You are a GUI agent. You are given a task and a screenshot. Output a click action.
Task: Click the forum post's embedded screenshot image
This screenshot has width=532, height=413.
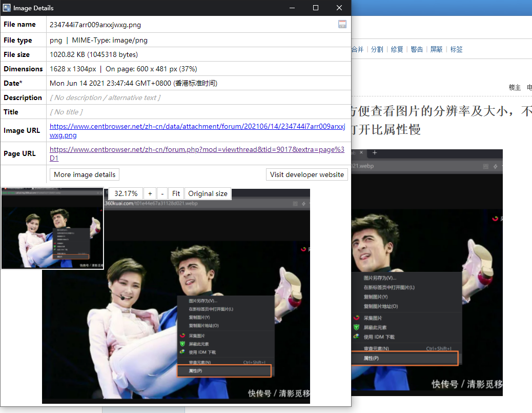click(x=427, y=273)
